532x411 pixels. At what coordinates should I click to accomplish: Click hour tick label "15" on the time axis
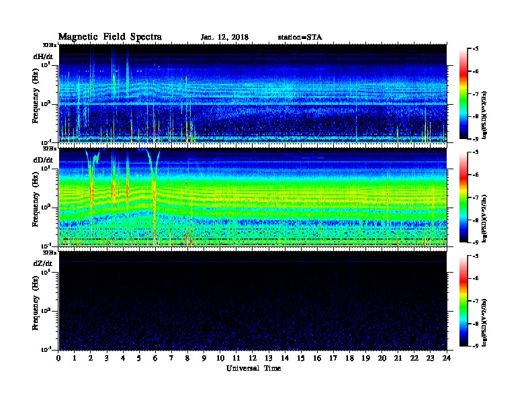302,358
